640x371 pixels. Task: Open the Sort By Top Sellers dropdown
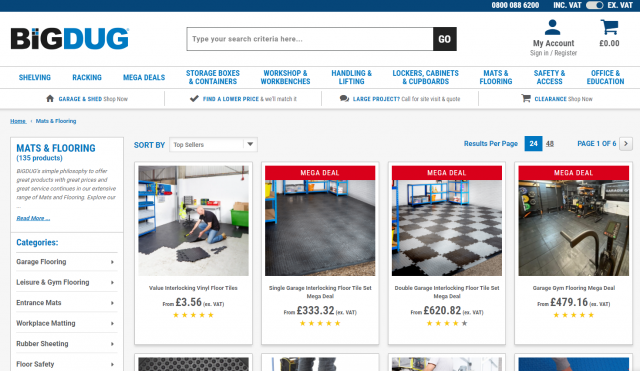(213, 144)
